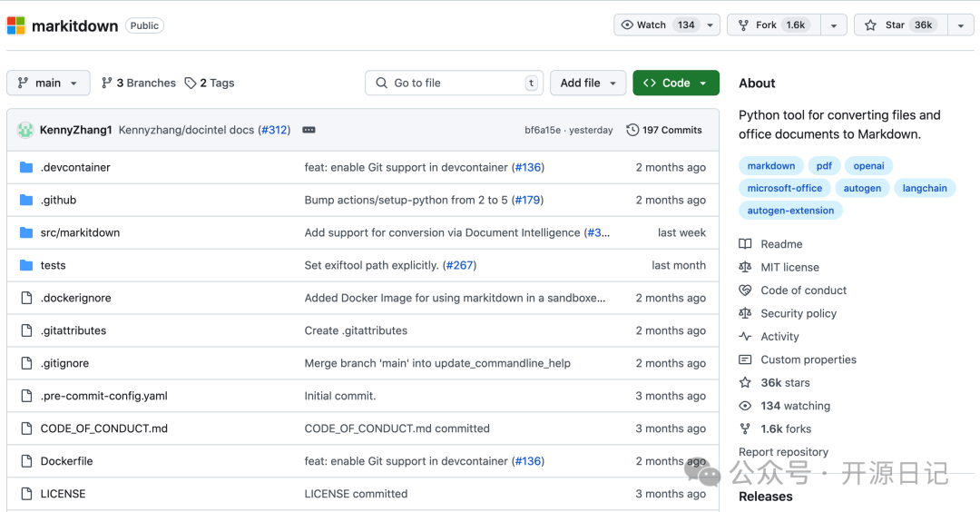
Task: Click the book icon next to Readme
Action: (745, 244)
